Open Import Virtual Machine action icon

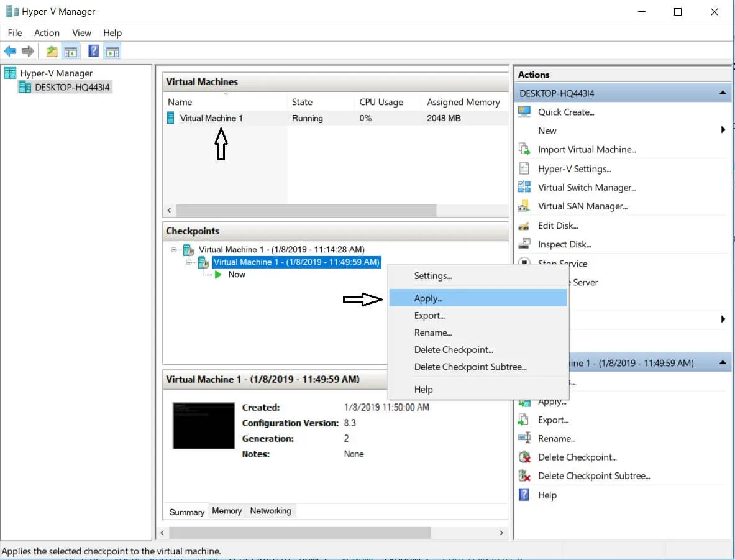tap(524, 150)
